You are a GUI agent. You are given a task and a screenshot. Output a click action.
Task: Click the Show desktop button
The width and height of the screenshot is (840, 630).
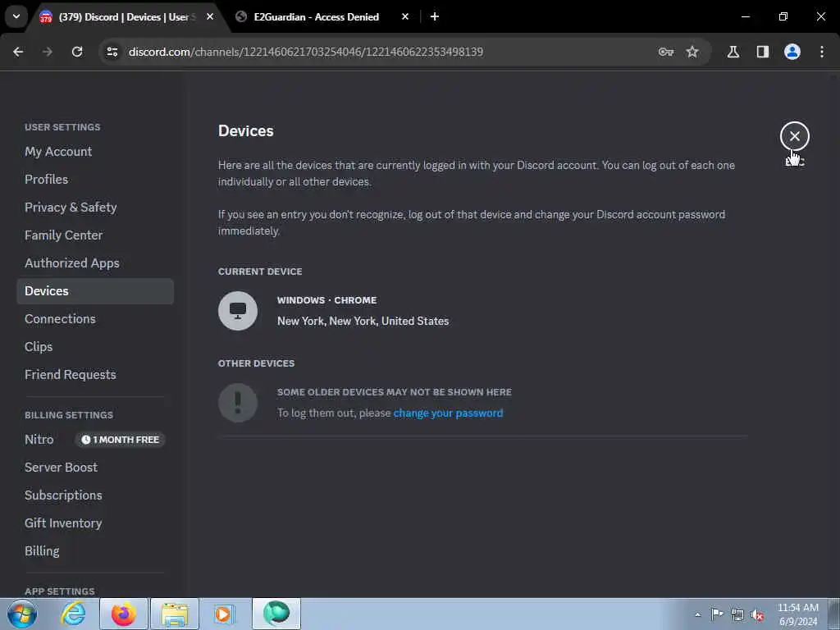(x=833, y=614)
